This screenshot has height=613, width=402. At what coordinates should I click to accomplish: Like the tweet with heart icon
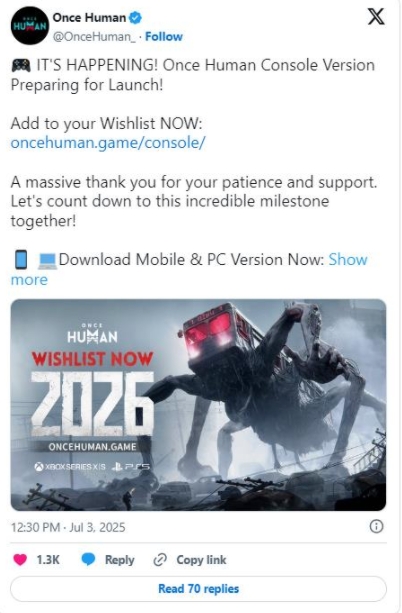20,559
